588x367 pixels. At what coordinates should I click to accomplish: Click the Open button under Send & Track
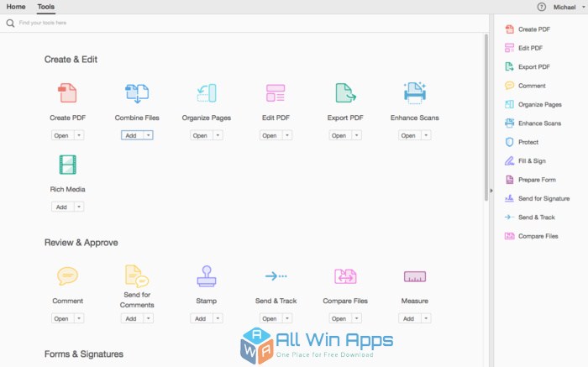pyautogui.click(x=270, y=318)
